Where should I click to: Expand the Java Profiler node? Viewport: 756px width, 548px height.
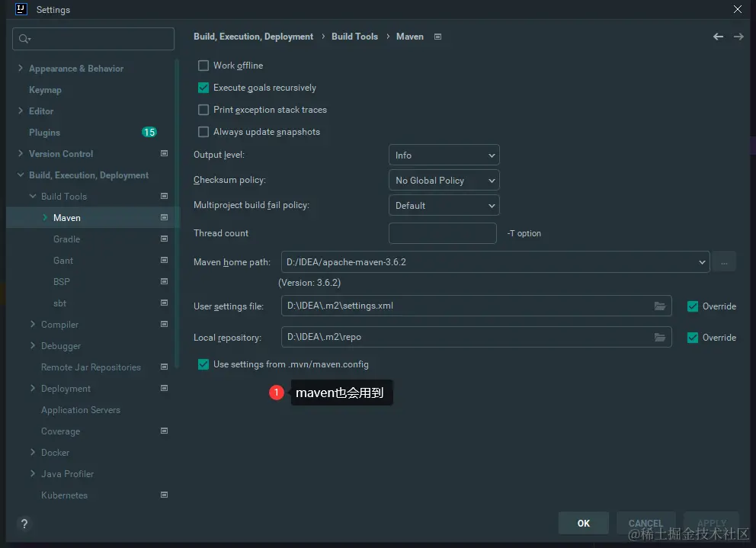point(33,473)
